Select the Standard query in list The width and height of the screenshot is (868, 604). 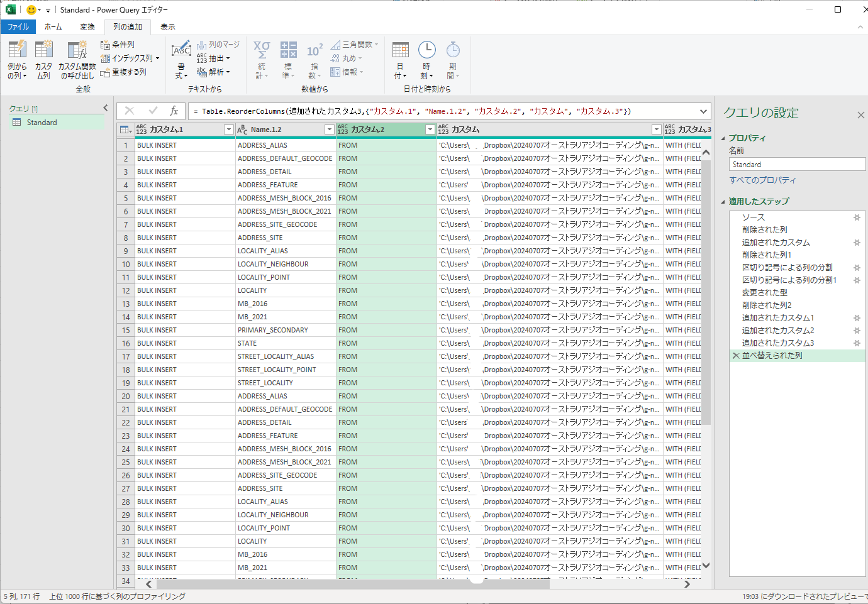(x=42, y=123)
